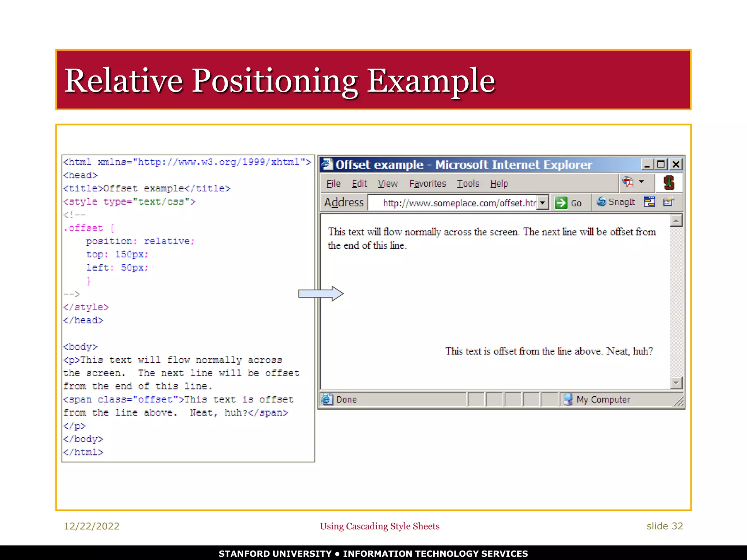The height and width of the screenshot is (560, 747).
Task: Click the Address label in toolbar
Action: (344, 202)
